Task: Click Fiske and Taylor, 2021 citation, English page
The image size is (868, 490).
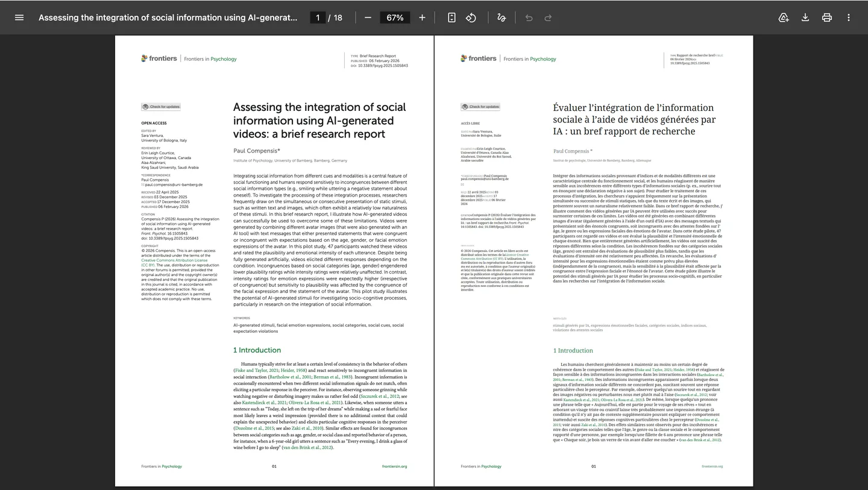Action: [256, 370]
